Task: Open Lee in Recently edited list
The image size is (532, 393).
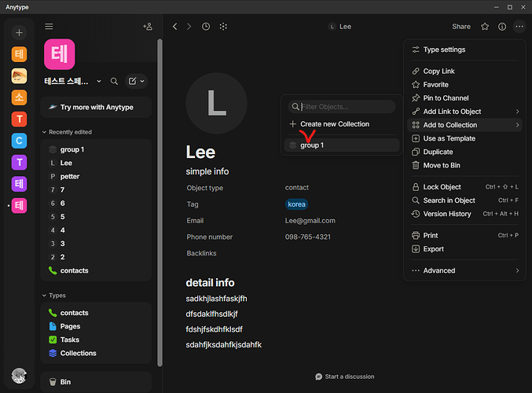Action: point(96,163)
